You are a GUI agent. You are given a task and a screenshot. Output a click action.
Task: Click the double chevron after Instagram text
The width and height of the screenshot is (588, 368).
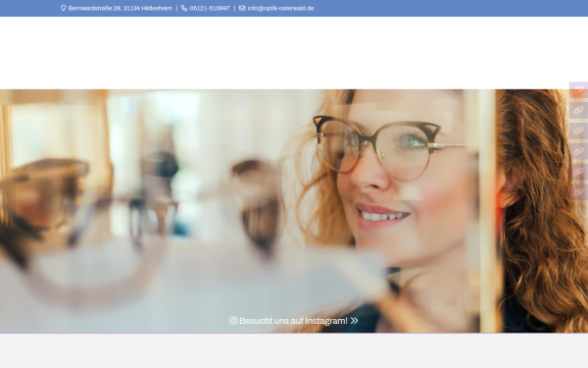coord(355,320)
